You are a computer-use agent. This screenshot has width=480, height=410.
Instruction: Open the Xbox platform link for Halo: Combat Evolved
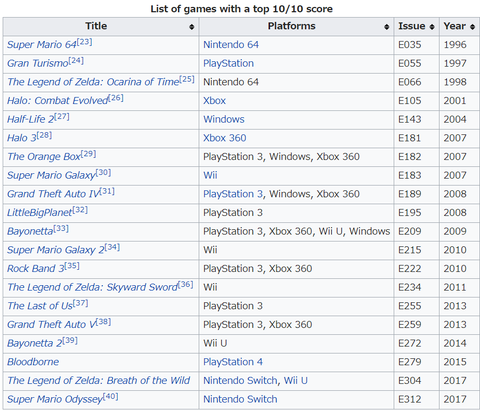tap(215, 101)
